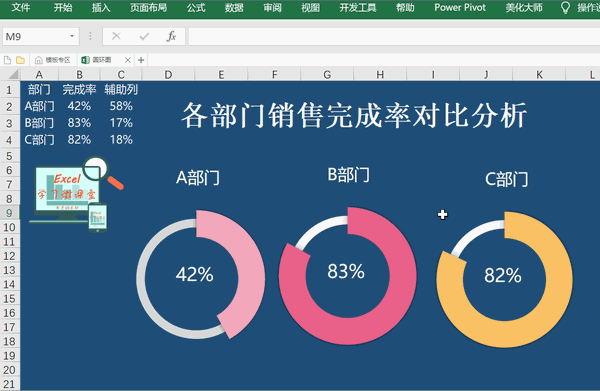Click the formula bar cancel X icon

[x=116, y=36]
